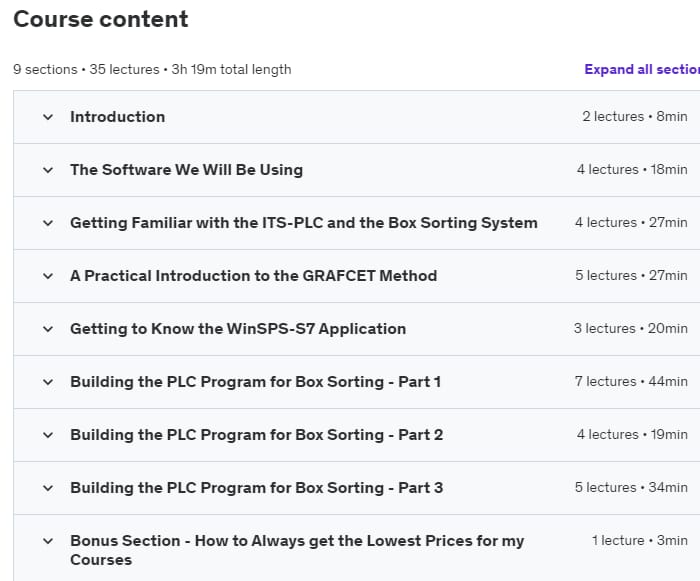Click chevron next to WinSPS-S7 Application section
The width and height of the screenshot is (700, 581).
point(47,329)
